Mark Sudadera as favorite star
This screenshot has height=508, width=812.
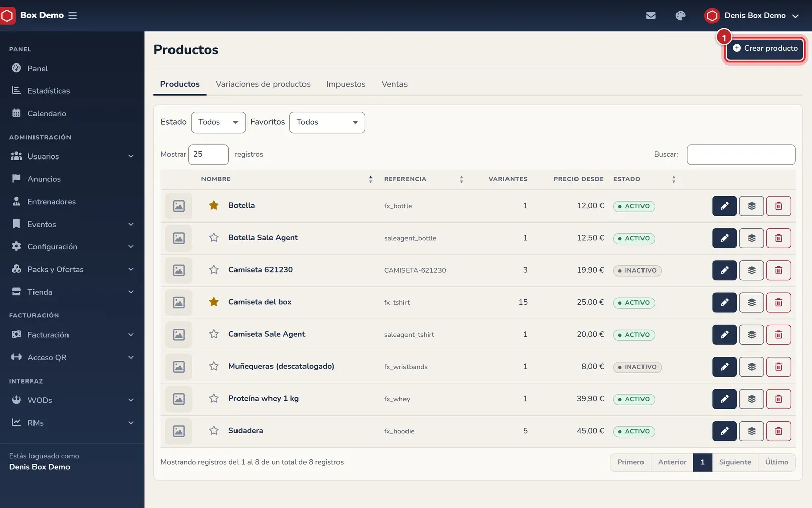214,430
